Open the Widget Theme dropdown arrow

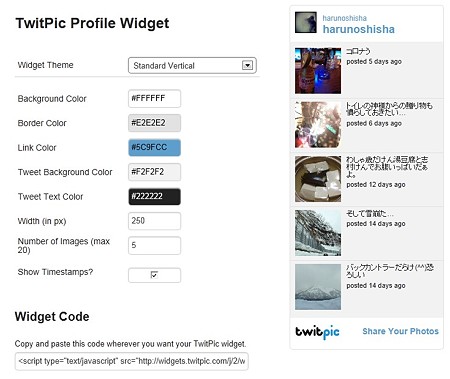click(247, 65)
